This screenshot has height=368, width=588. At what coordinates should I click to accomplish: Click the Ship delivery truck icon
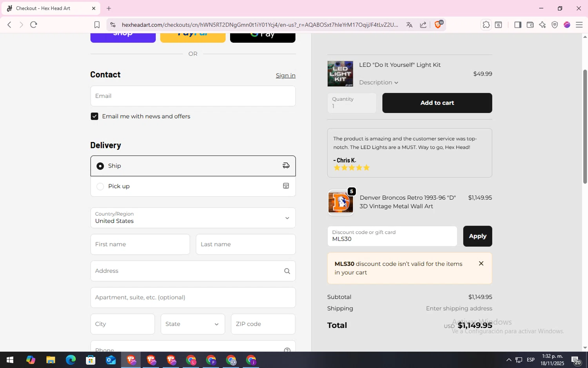pos(286,166)
